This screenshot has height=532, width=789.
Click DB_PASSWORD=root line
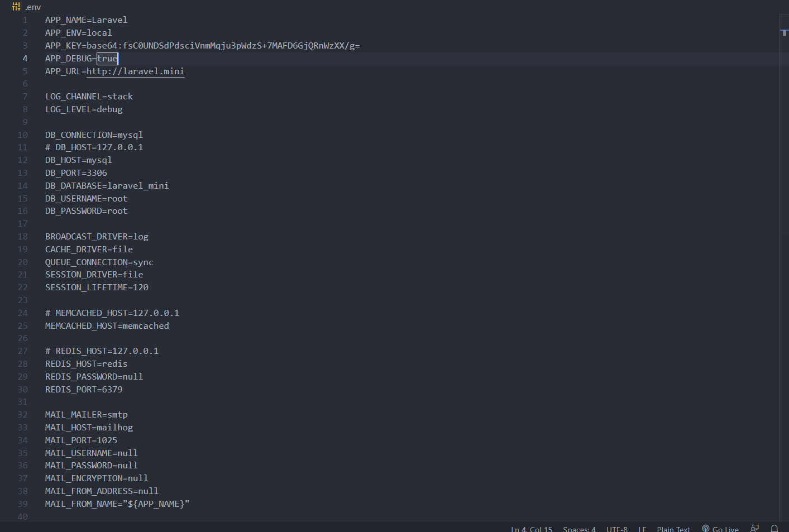[x=86, y=211]
